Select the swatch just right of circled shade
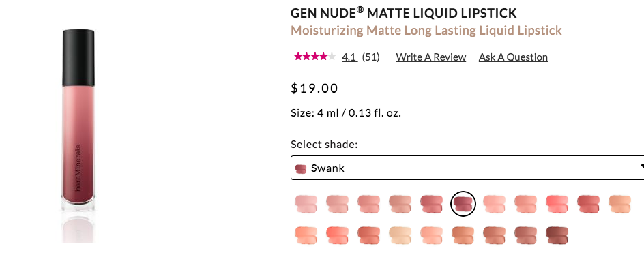The width and height of the screenshot is (644, 257). click(x=494, y=204)
